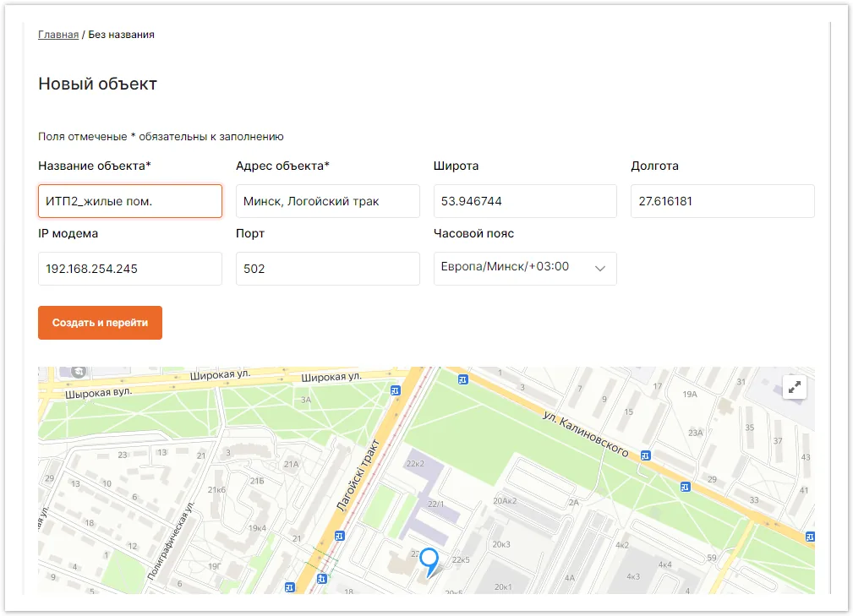
Task: Click building 22/1 on the map
Action: click(x=435, y=504)
